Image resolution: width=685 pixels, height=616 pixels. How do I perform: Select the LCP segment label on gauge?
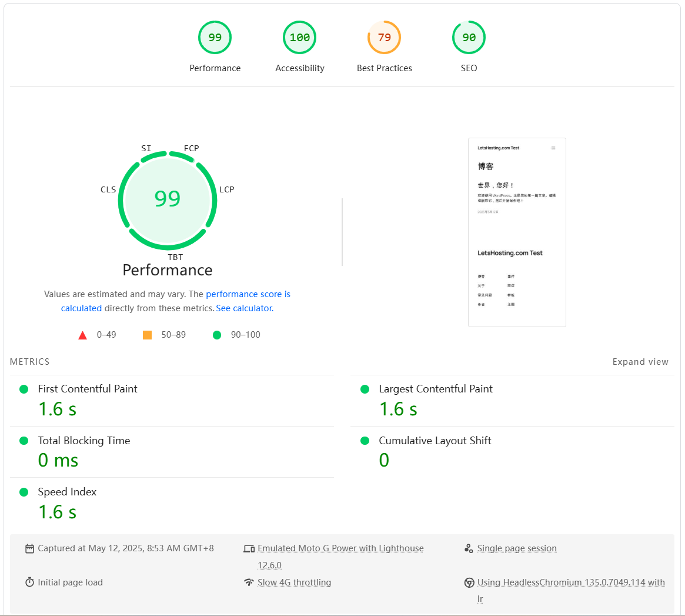[x=227, y=189]
